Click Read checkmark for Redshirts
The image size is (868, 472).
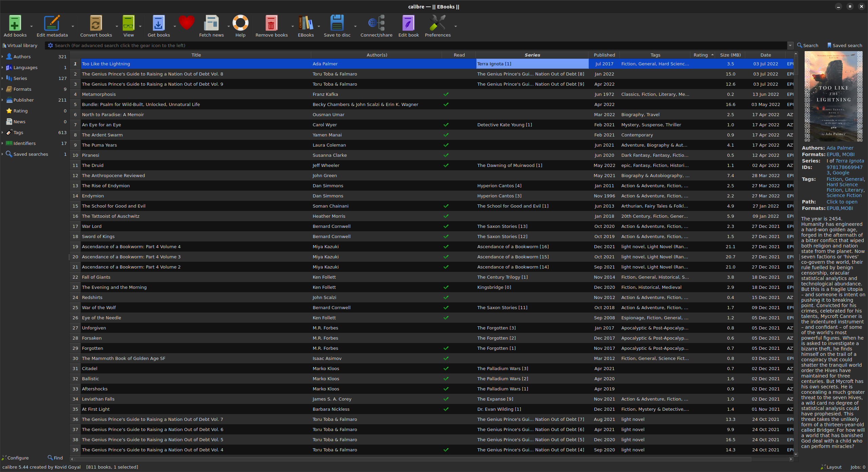coord(446,297)
